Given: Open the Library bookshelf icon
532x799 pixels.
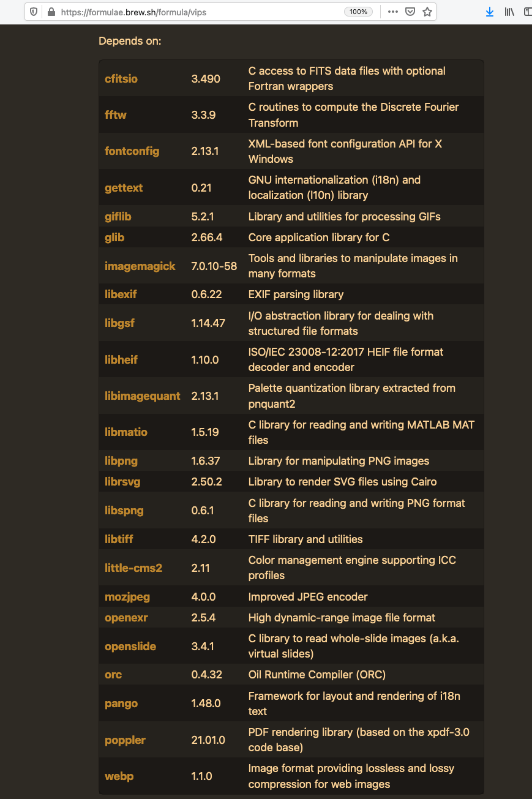Looking at the screenshot, I should coord(509,12).
